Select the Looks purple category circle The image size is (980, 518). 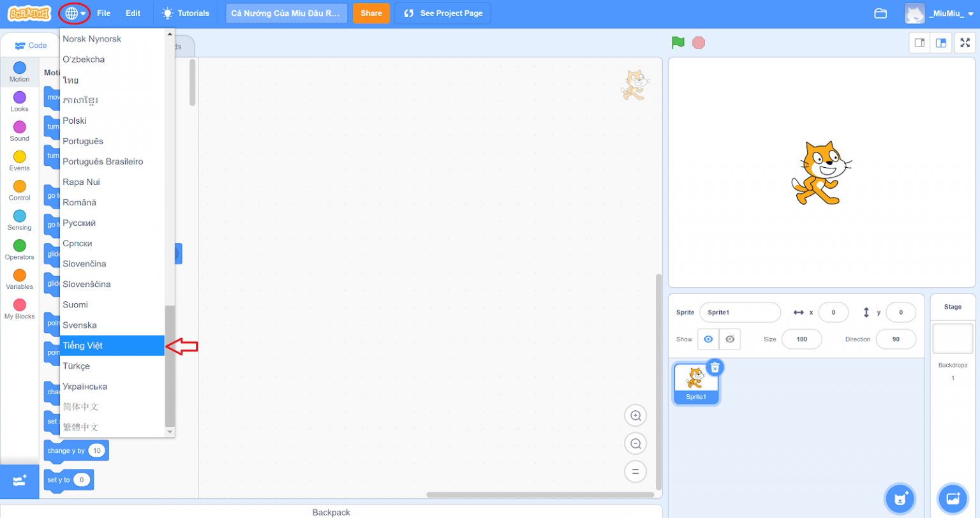pyautogui.click(x=20, y=98)
